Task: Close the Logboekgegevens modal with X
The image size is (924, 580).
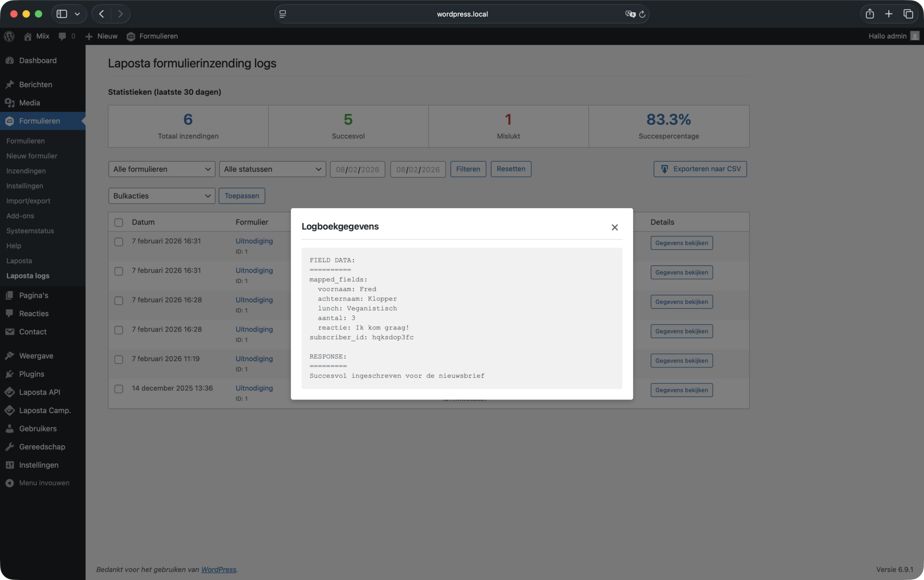Action: pos(614,227)
